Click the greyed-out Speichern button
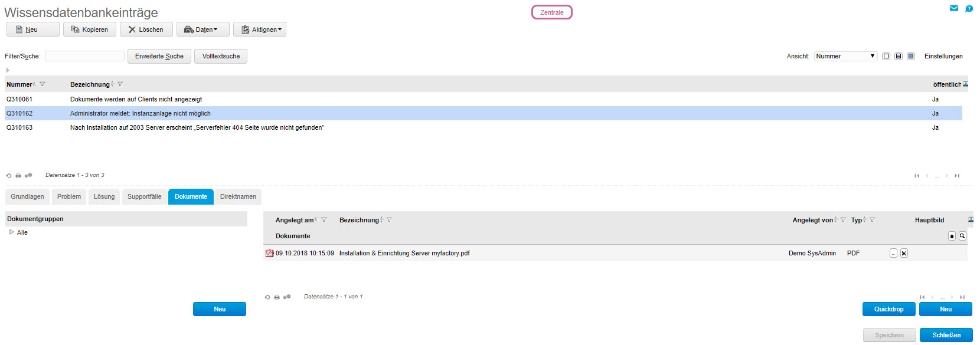Screen dimensions: 980x345 [890, 335]
